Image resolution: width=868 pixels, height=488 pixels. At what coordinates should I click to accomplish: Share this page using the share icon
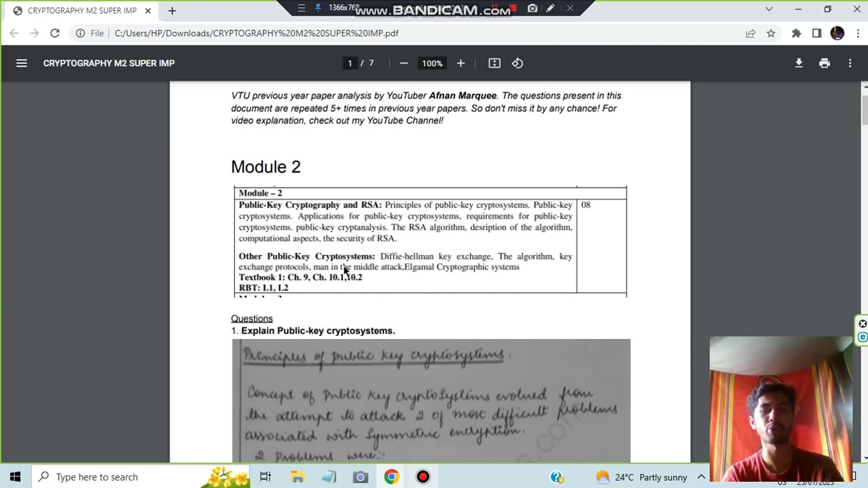point(751,33)
